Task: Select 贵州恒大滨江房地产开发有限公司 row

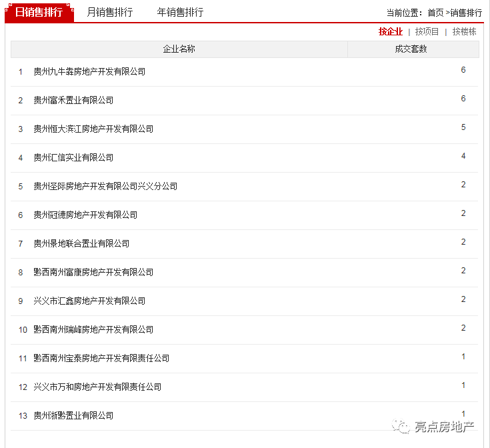Action: (245, 129)
